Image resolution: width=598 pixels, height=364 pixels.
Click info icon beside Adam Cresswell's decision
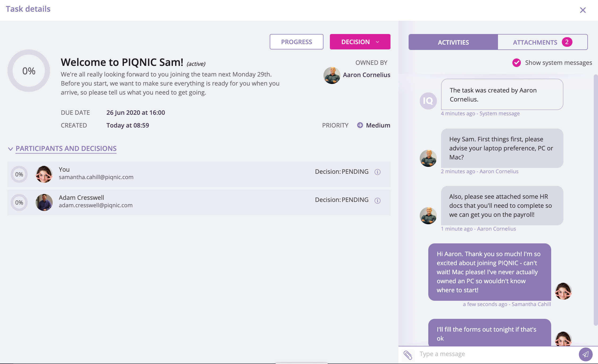click(377, 201)
